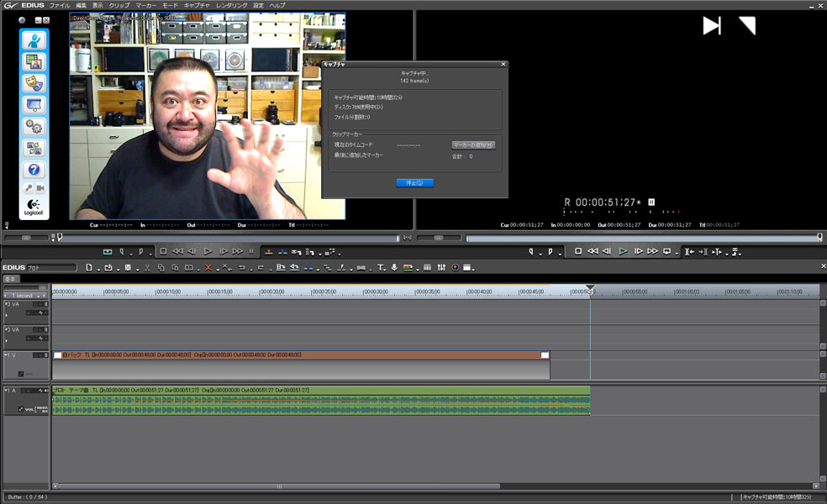The width and height of the screenshot is (827, 504).
Task: Open the Logicool theater masks icon
Action: coord(34,83)
